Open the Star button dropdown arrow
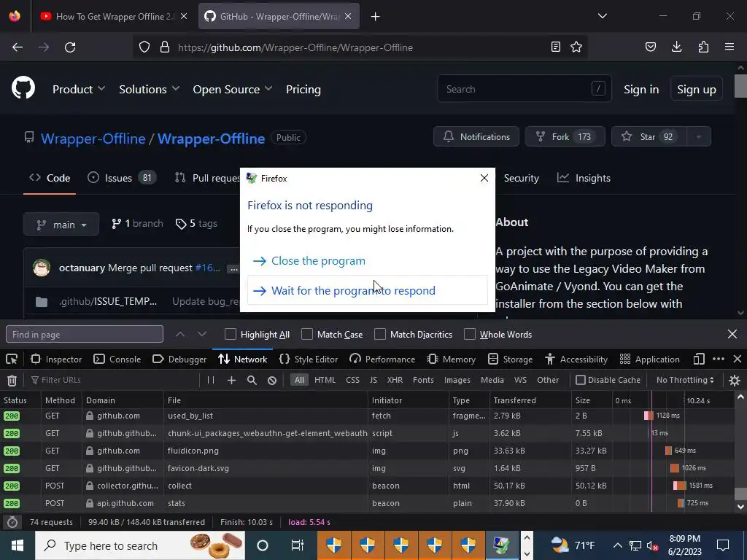This screenshot has width=747, height=560. pyautogui.click(x=698, y=136)
